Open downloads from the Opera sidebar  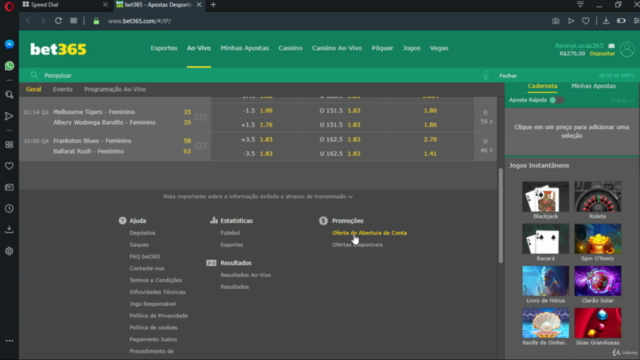pyautogui.click(x=9, y=229)
